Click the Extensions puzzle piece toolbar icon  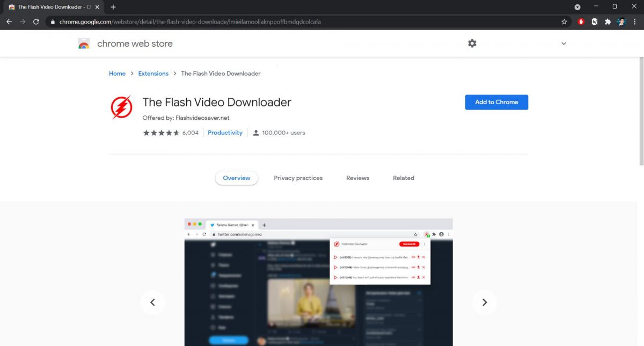coord(608,22)
